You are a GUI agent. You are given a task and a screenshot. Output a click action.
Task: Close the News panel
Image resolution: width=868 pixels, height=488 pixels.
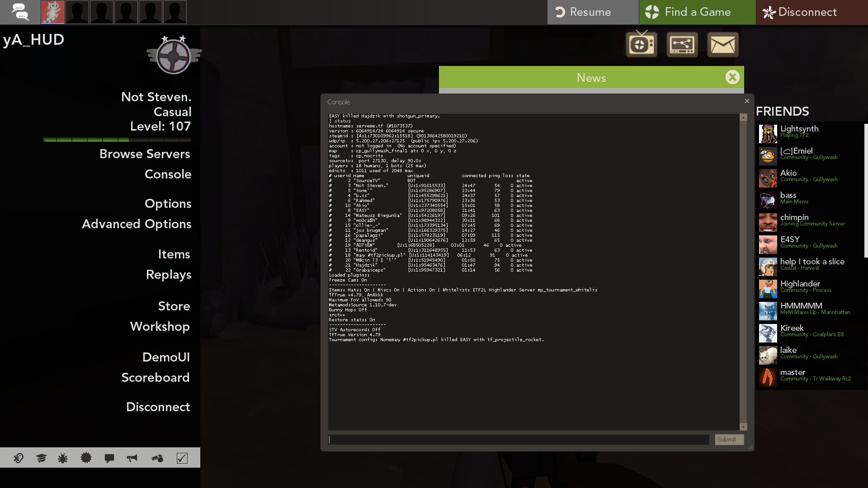tap(732, 77)
